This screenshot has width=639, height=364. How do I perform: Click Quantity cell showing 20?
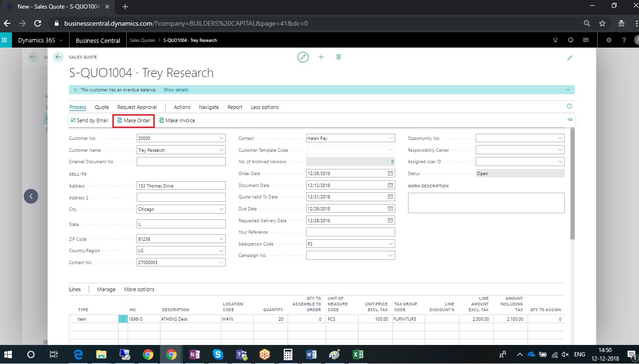tap(270, 319)
